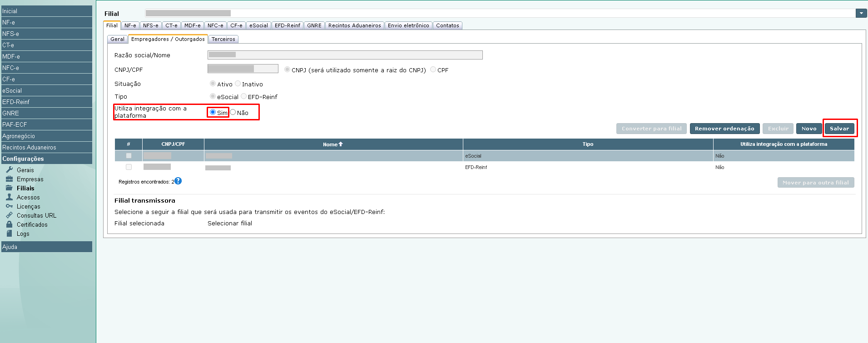
Task: Select the CPF radio option
Action: click(433, 70)
